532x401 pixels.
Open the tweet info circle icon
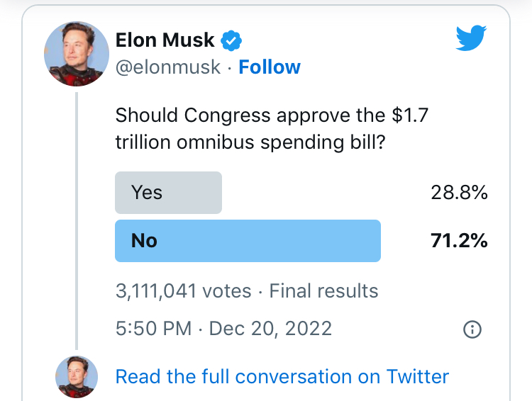472,329
